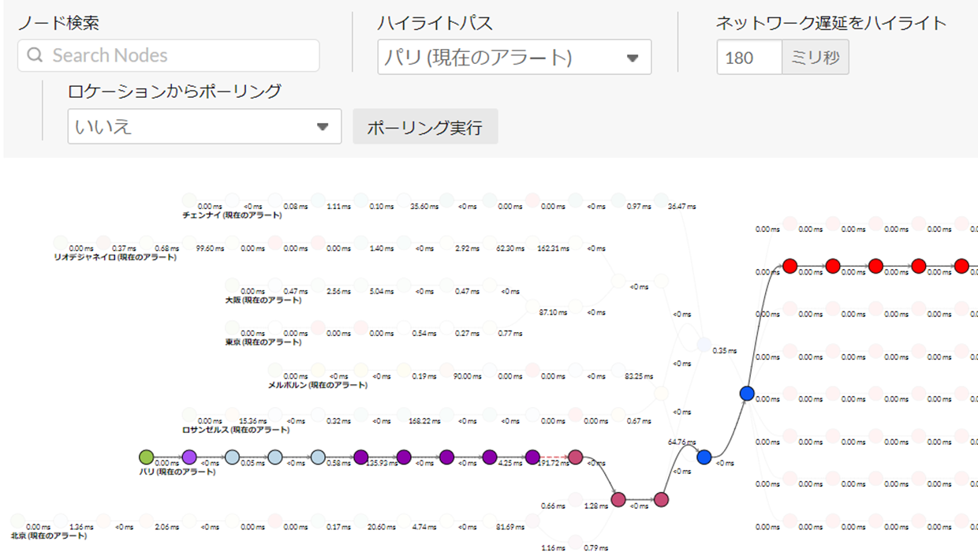Click the 191.72 ms dashed red link label
The width and height of the screenshot is (978, 560).
coord(553,463)
